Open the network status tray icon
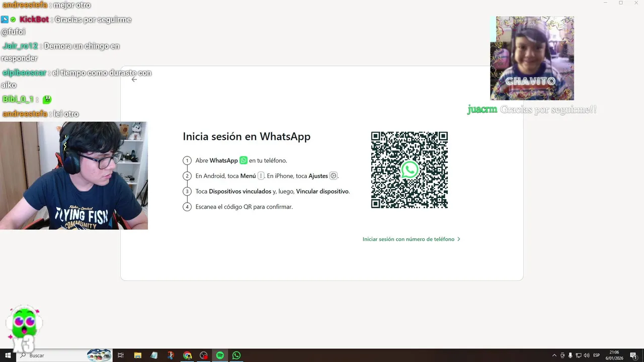This screenshot has height=362, width=644. 579,355
